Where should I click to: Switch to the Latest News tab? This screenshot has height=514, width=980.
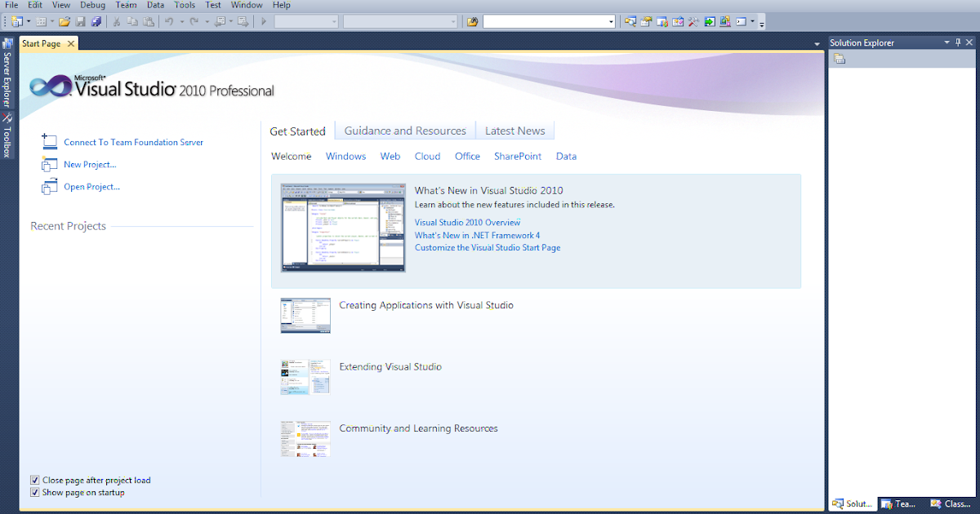[x=514, y=131]
